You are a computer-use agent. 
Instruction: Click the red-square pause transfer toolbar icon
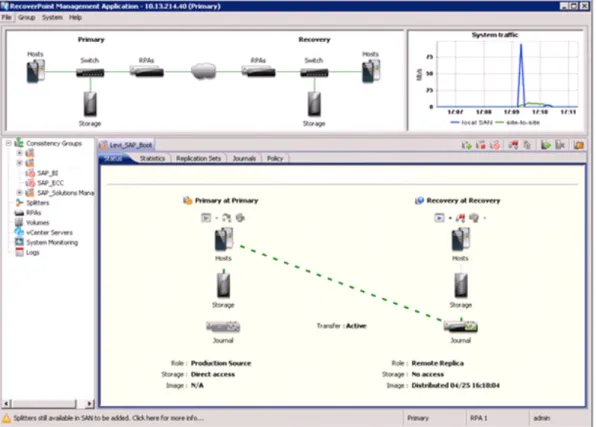point(480,145)
